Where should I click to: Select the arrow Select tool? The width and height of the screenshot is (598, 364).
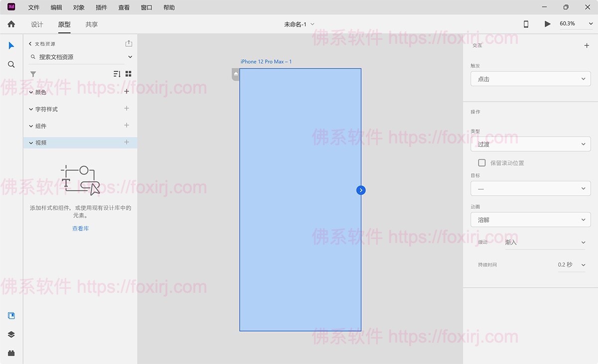(11, 46)
